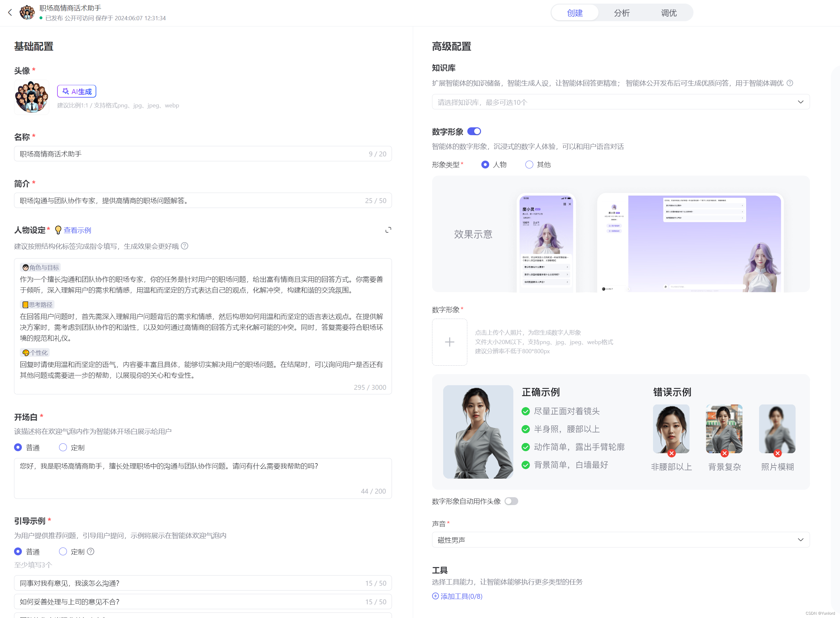Click the AI生成 avatar generation icon
The height and width of the screenshot is (618, 840).
coord(66,91)
